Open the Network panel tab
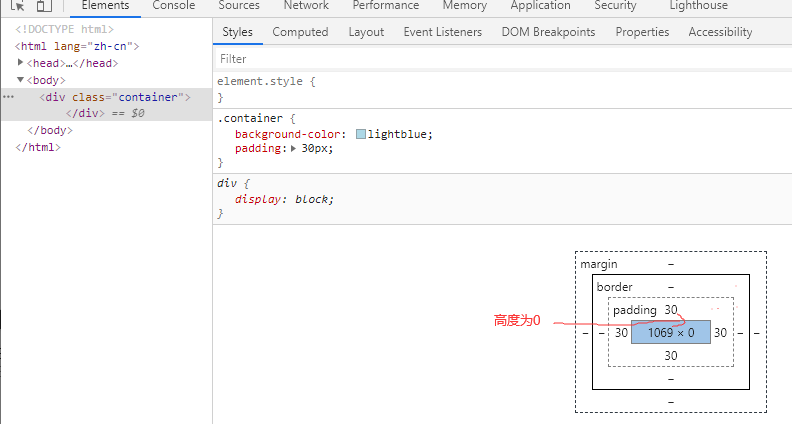Screen dimensions: 792x424 tap(306, 6)
